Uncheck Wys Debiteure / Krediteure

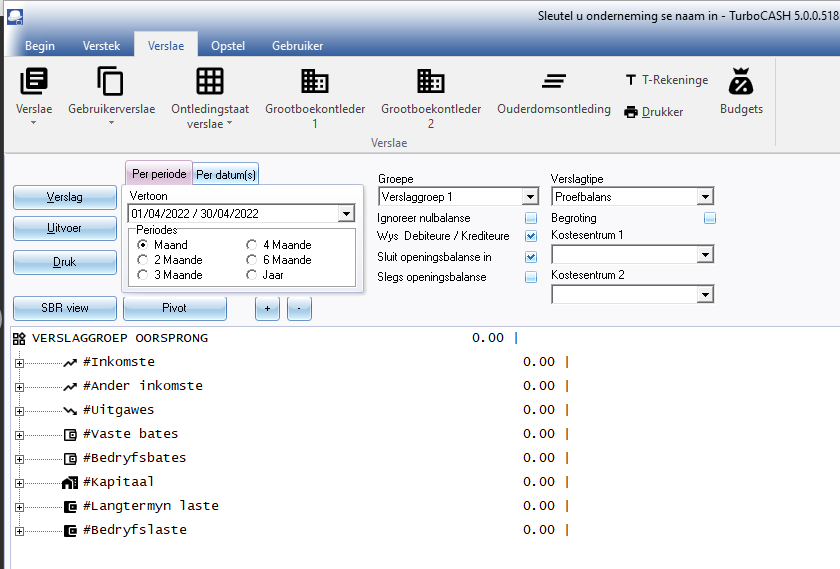point(531,237)
